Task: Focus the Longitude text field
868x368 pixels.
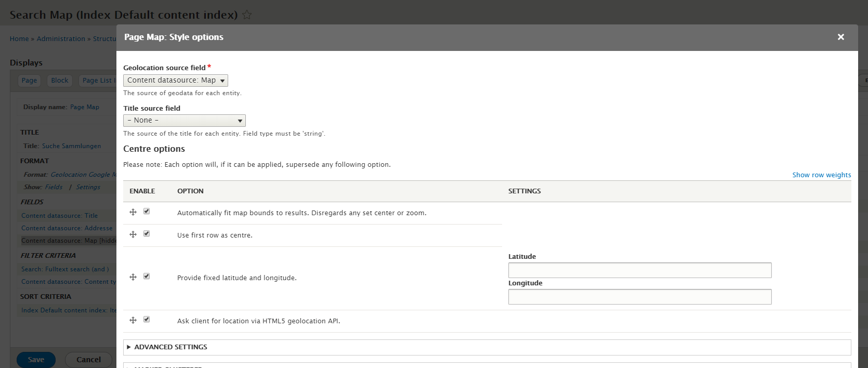Action: 639,297
